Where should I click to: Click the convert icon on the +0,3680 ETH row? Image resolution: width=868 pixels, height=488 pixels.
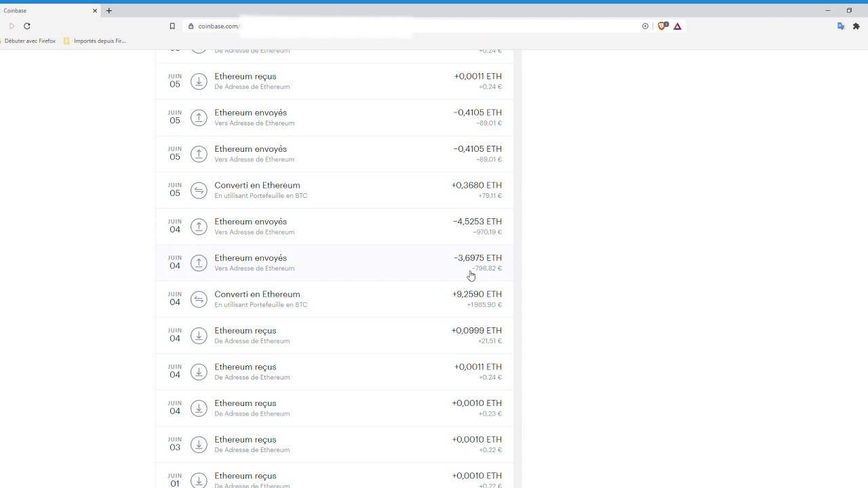click(x=199, y=190)
